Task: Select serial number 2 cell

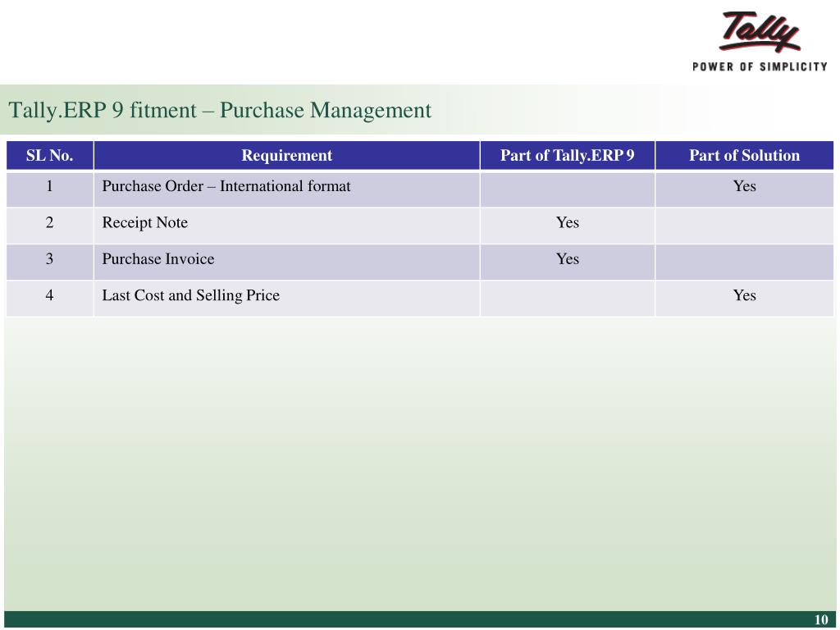Action: coord(50,226)
